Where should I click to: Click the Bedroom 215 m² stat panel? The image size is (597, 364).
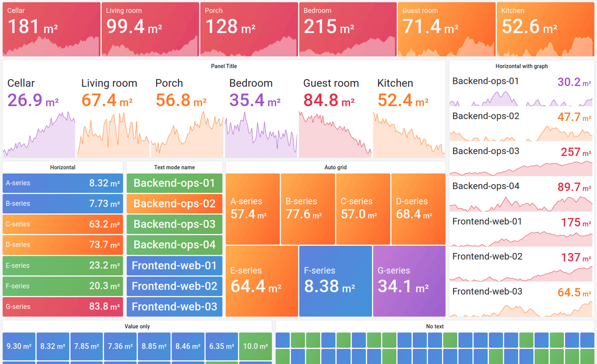coord(347,28)
